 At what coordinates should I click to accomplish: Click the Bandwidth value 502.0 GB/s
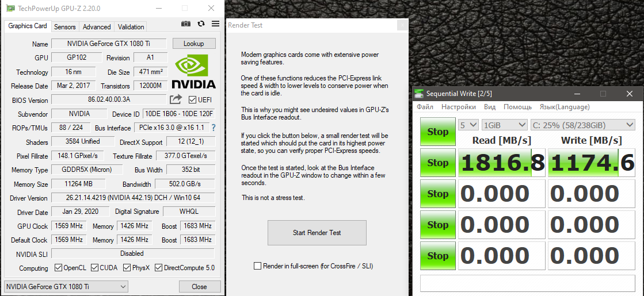point(185,184)
